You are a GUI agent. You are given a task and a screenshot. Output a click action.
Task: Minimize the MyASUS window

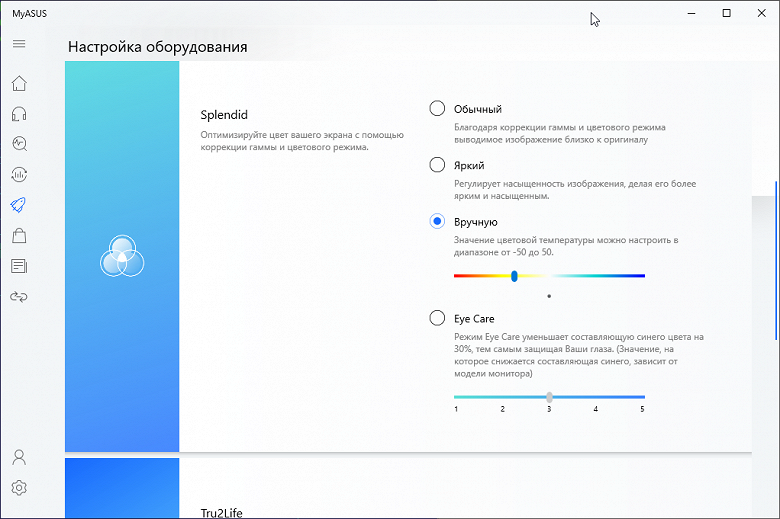(691, 13)
